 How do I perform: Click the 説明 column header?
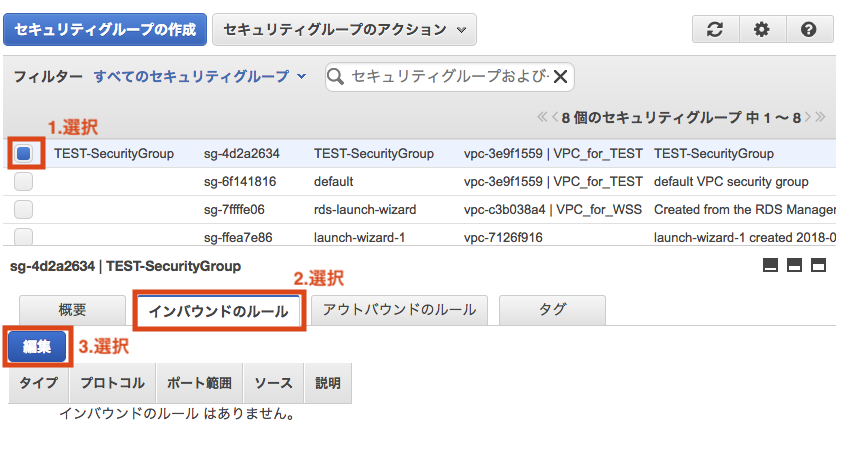328,383
